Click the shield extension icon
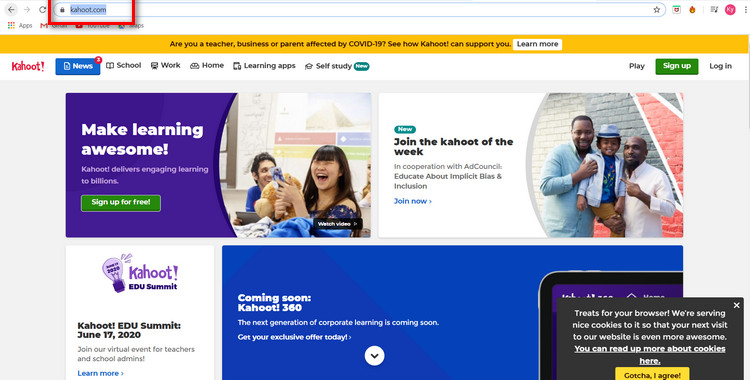Image resolution: width=750 pixels, height=380 pixels. [x=676, y=10]
